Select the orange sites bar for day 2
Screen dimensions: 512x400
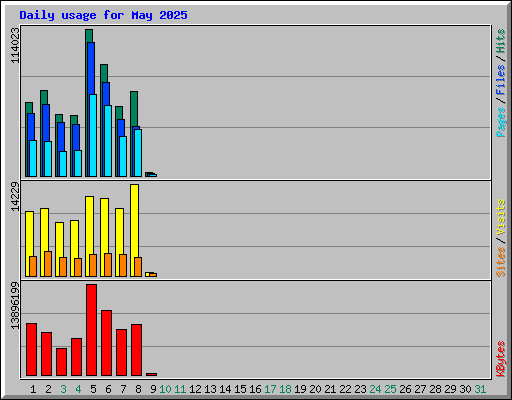coord(48,264)
